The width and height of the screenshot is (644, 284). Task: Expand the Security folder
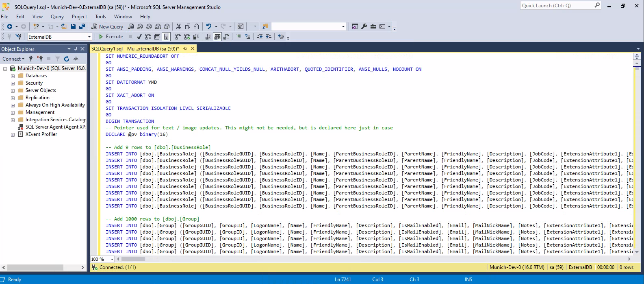pyautogui.click(x=13, y=83)
